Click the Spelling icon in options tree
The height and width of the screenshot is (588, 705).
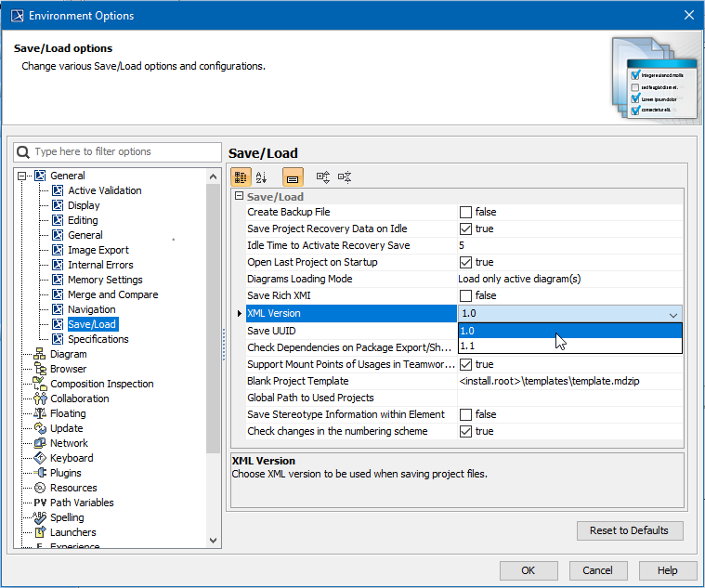click(40, 517)
